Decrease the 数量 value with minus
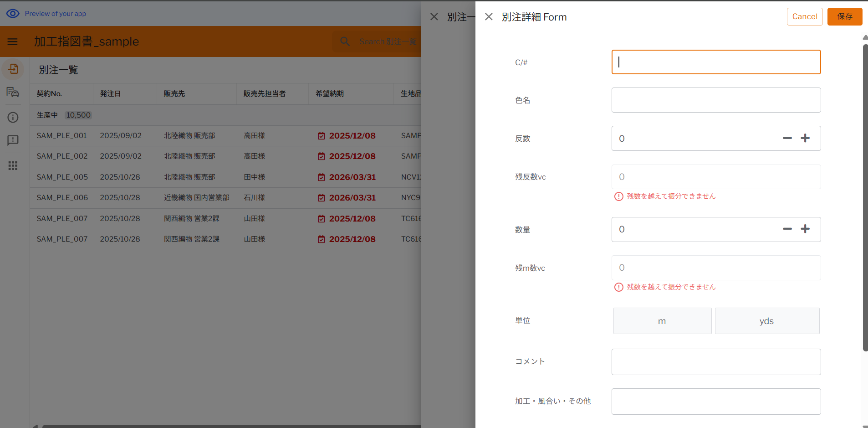 pyautogui.click(x=787, y=229)
